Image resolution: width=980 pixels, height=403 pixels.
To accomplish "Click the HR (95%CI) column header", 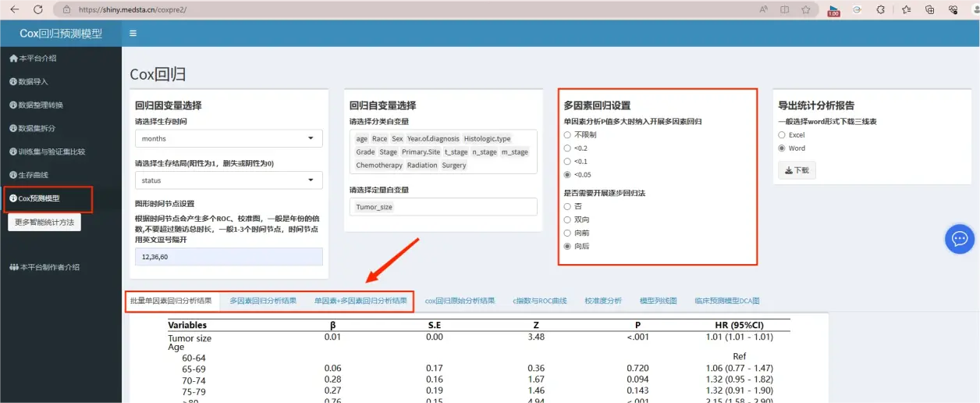I will [x=739, y=325].
